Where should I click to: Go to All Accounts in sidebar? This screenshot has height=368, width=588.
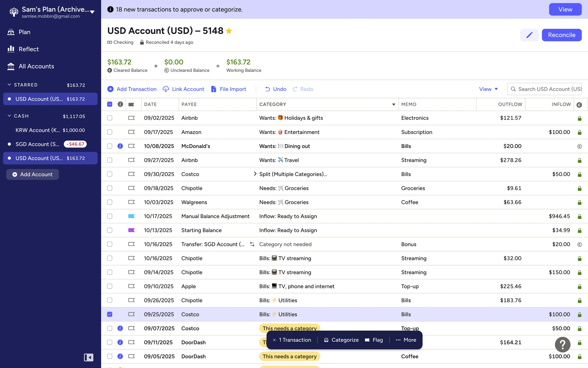(x=36, y=66)
